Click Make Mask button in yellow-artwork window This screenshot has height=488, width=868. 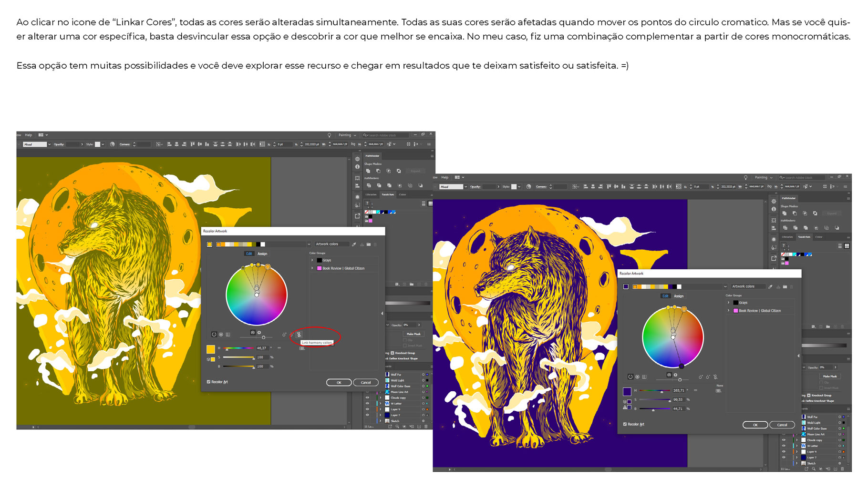[x=413, y=334]
